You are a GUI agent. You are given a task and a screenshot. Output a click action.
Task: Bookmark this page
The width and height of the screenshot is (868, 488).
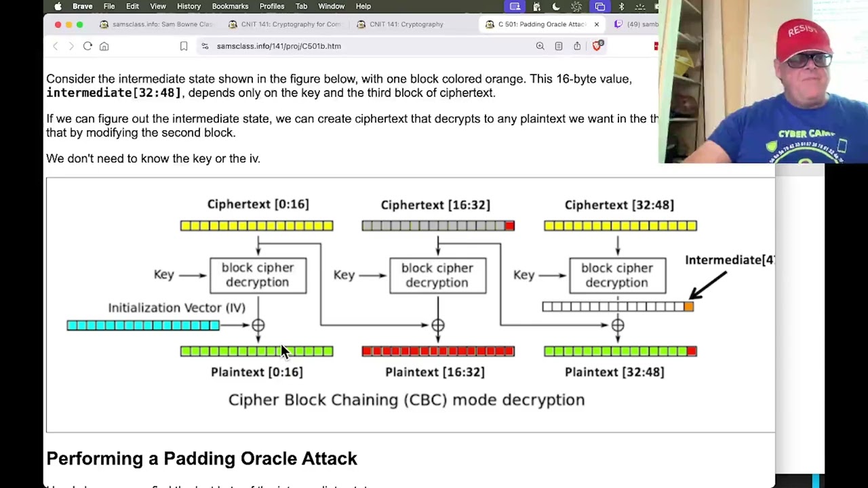click(183, 46)
